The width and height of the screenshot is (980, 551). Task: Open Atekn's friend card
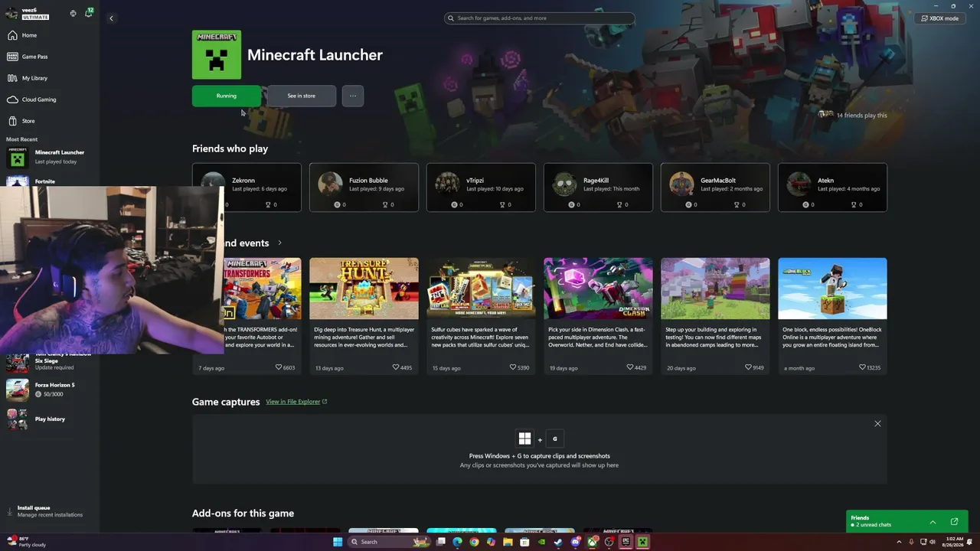pyautogui.click(x=832, y=187)
